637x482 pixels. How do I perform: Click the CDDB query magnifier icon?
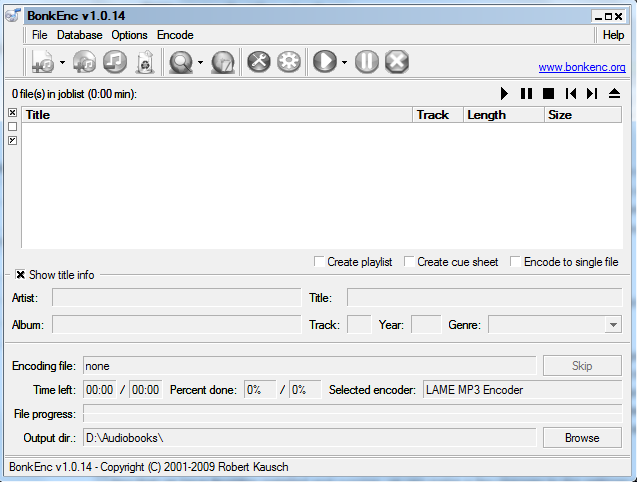pyautogui.click(x=180, y=62)
